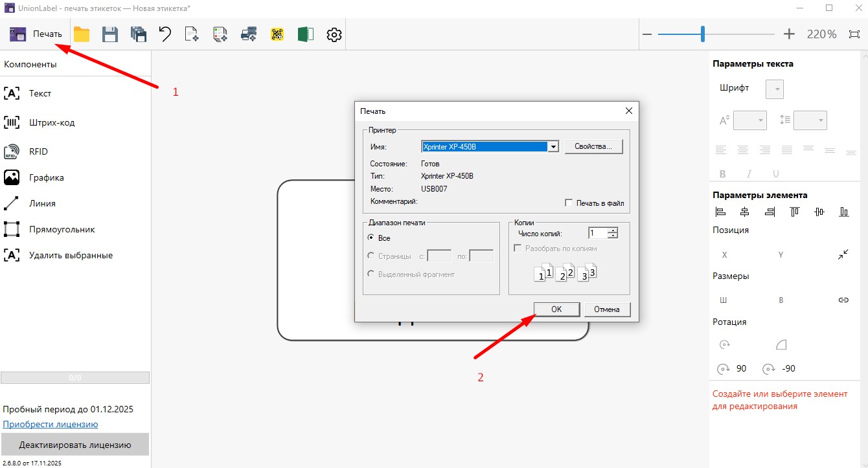Open a file with the yellow folder icon

[82, 34]
